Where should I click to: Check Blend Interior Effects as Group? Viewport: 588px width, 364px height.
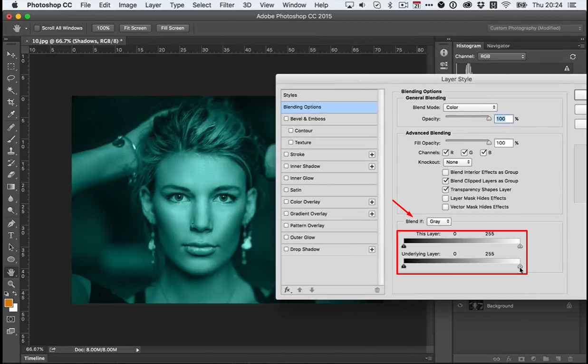click(446, 172)
